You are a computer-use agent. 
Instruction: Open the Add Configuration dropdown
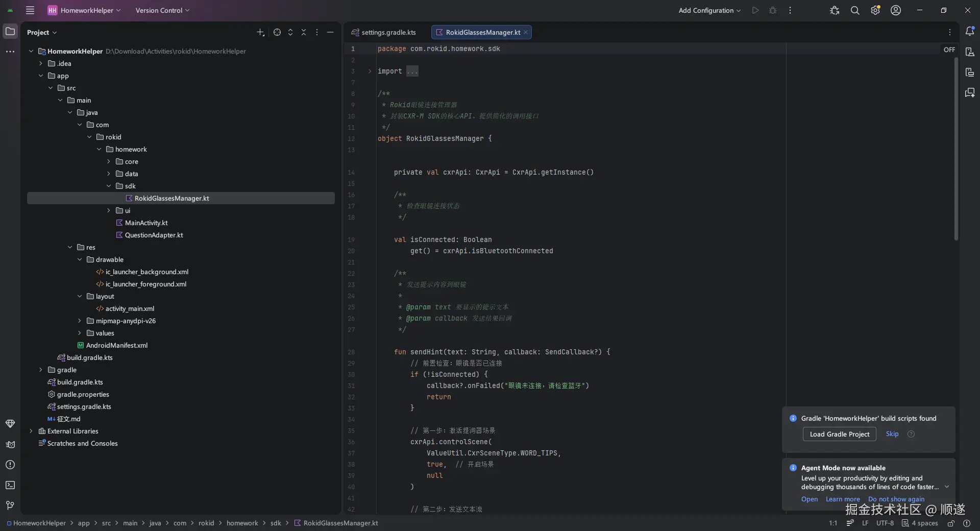tap(709, 10)
